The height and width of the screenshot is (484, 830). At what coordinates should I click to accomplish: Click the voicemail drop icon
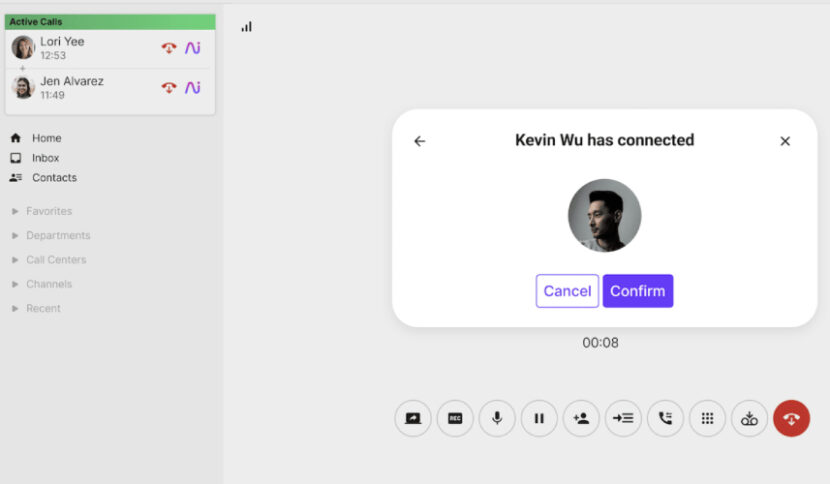click(749, 418)
